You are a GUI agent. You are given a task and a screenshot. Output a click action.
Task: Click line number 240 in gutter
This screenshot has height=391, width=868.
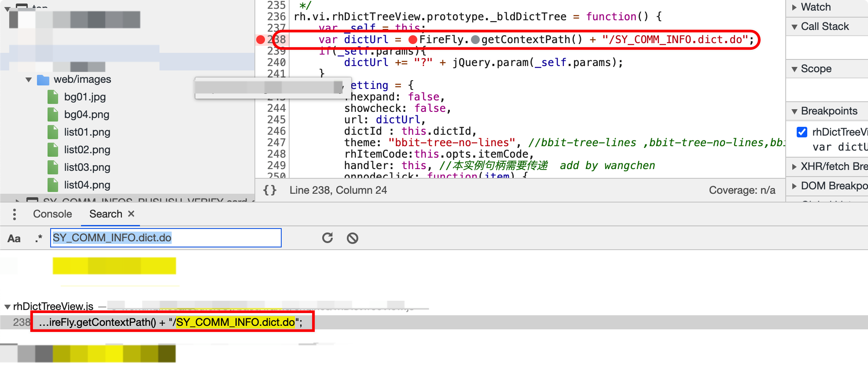click(x=276, y=63)
